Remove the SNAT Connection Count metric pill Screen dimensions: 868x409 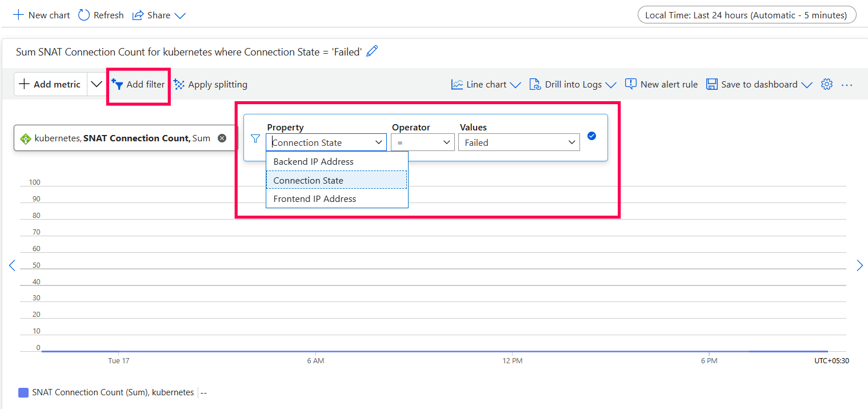pyautogui.click(x=222, y=138)
